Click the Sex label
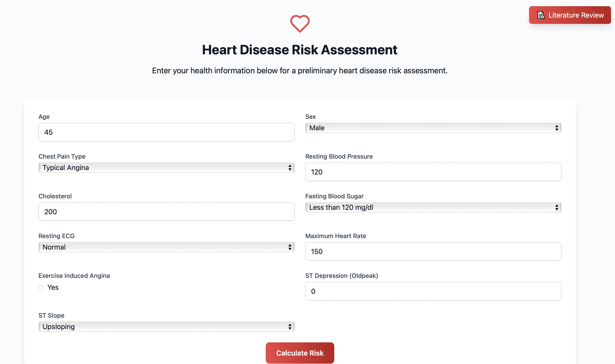This screenshot has height=364, width=615. [310, 117]
